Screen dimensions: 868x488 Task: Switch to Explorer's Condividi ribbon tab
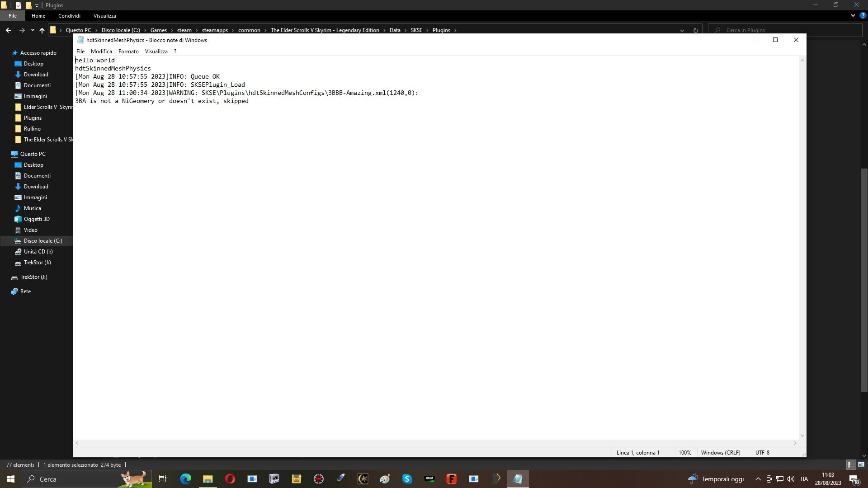tap(69, 16)
